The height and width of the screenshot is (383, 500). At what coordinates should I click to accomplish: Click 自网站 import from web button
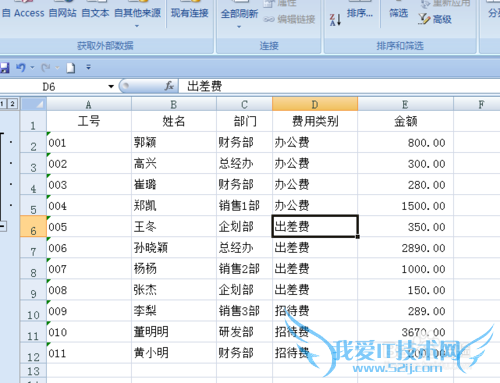pyautogui.click(x=62, y=13)
